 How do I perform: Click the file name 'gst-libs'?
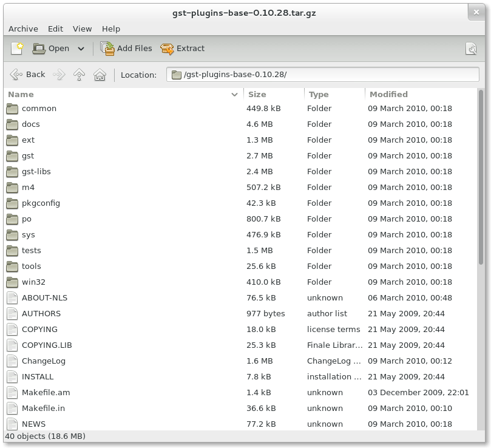(x=36, y=172)
